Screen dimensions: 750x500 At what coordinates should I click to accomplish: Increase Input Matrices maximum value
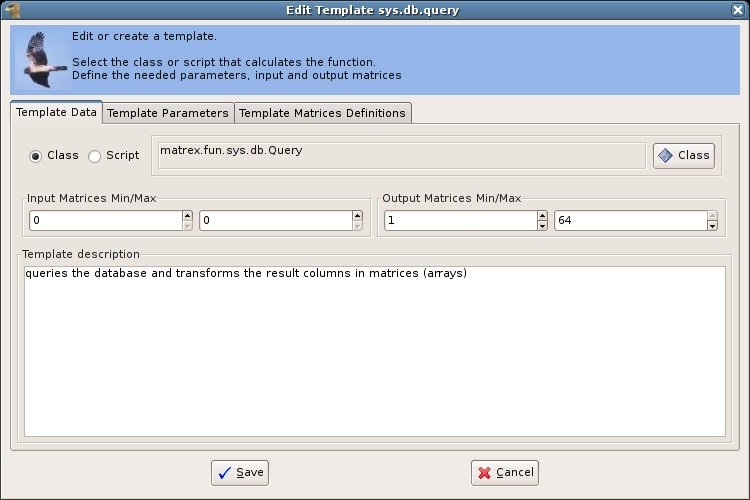pyautogui.click(x=357, y=215)
